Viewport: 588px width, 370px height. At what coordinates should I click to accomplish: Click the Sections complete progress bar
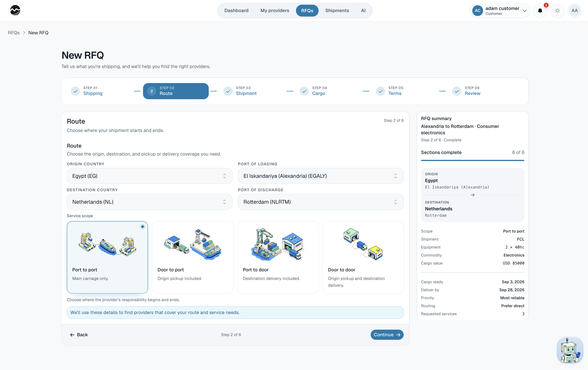[473, 160]
